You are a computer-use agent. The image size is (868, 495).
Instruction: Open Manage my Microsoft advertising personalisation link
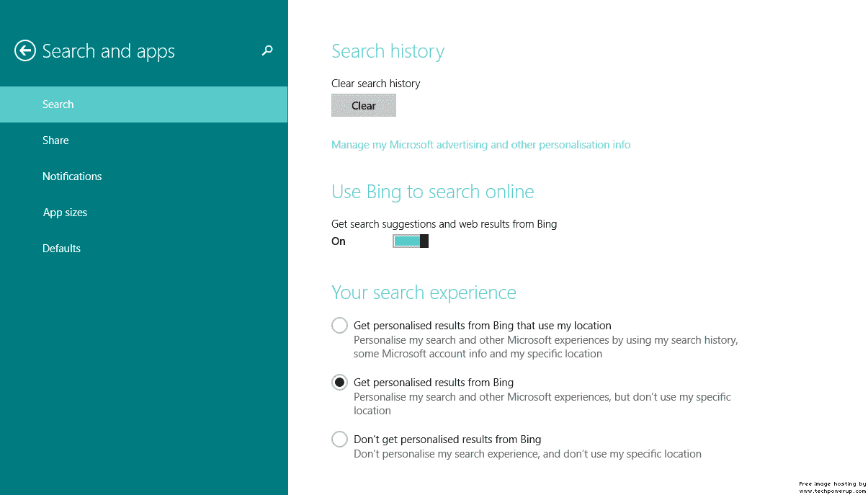(x=480, y=145)
